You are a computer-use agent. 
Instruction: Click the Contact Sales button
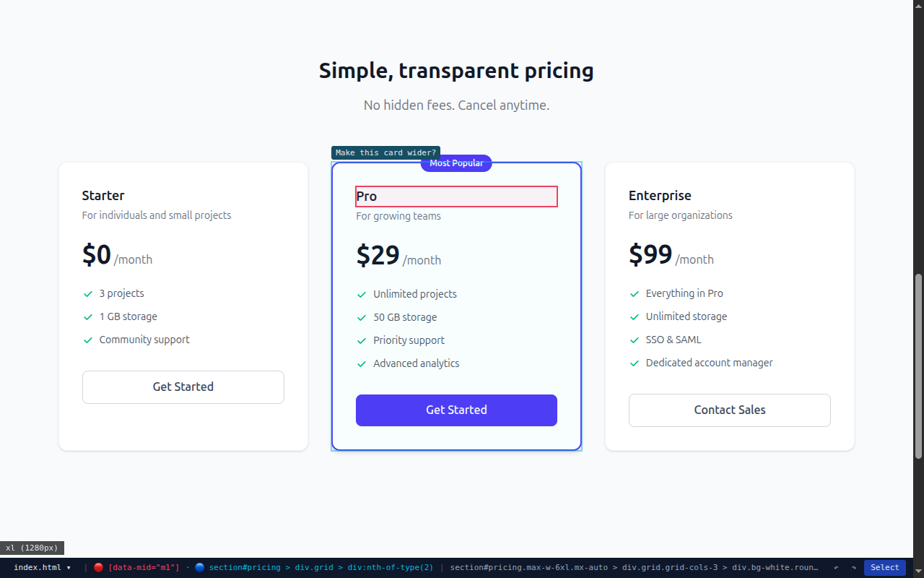729,410
